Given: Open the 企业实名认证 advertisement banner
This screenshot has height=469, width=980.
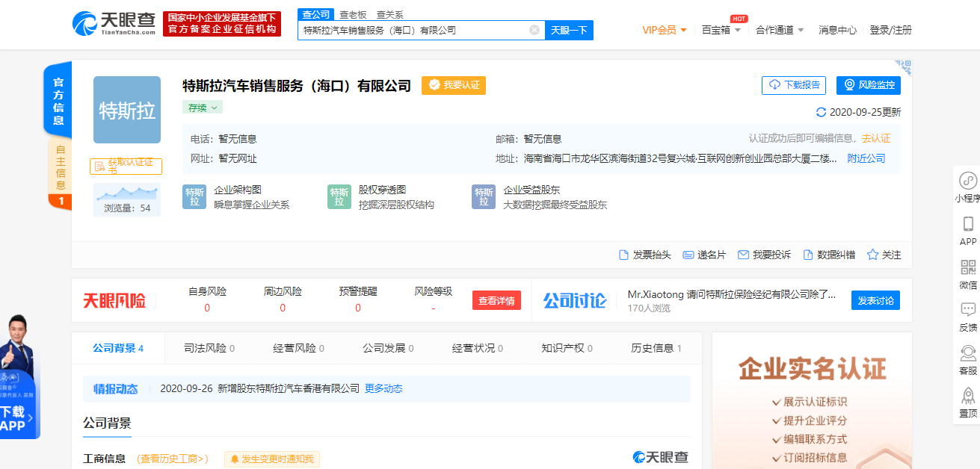Looking at the screenshot, I should tap(812, 400).
